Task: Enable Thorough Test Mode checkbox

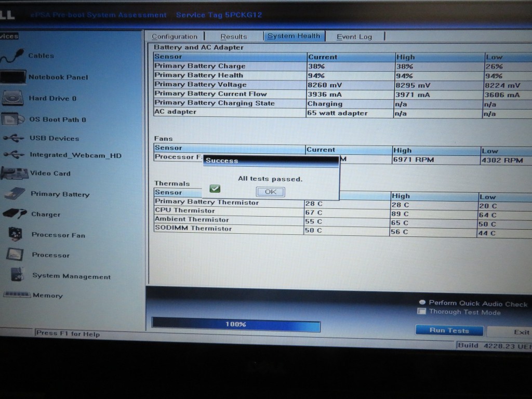Action: (421, 311)
